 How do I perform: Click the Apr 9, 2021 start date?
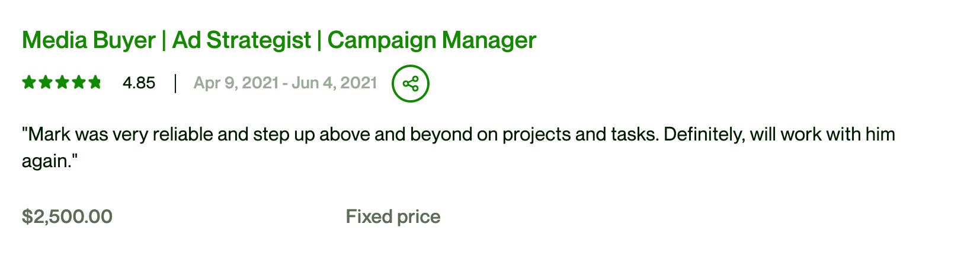coord(236,83)
